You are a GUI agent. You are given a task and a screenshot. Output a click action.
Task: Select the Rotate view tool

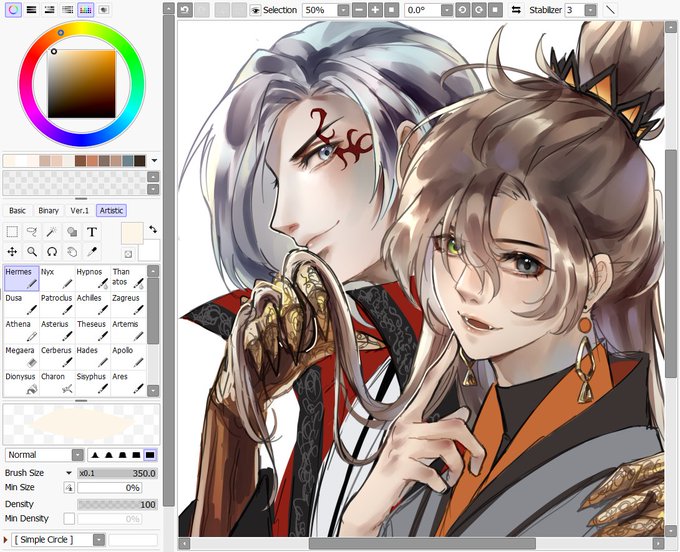coord(52,252)
